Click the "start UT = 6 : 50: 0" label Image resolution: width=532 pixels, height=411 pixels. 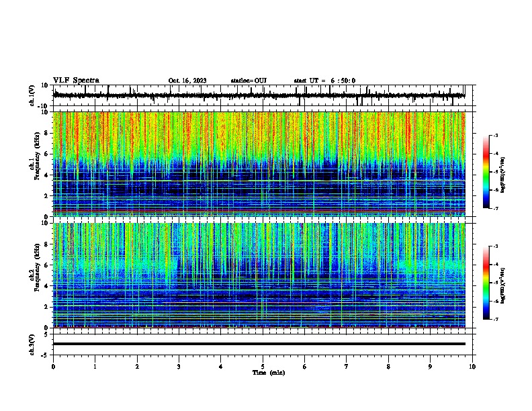click(324, 81)
